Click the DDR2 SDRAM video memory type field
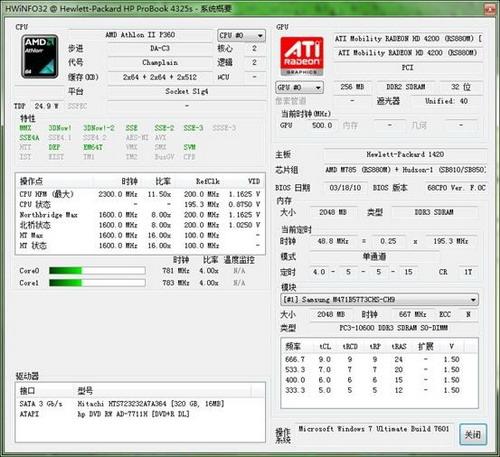This screenshot has width=500, height=457. (x=406, y=87)
